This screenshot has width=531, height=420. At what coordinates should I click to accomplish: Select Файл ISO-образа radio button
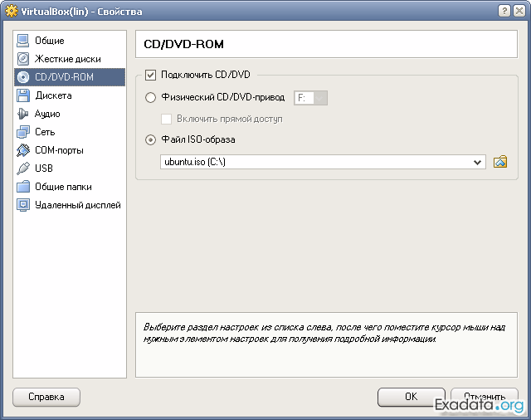[150, 139]
